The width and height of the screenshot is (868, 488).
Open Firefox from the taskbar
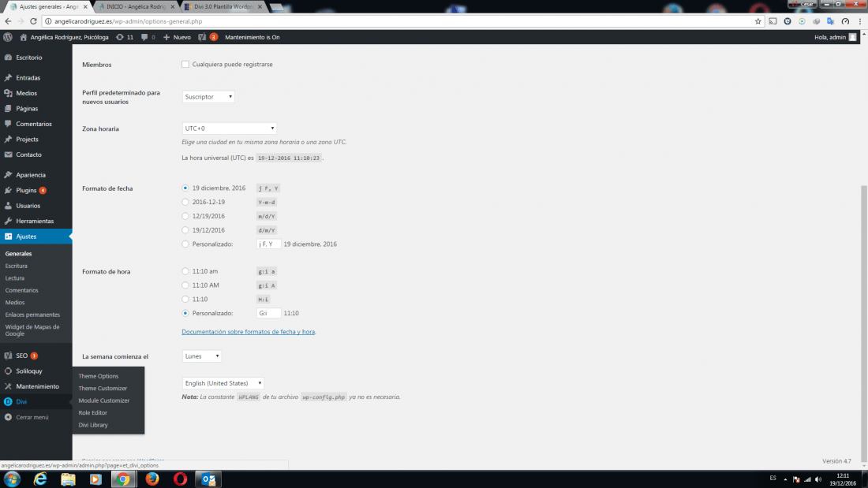(x=152, y=479)
